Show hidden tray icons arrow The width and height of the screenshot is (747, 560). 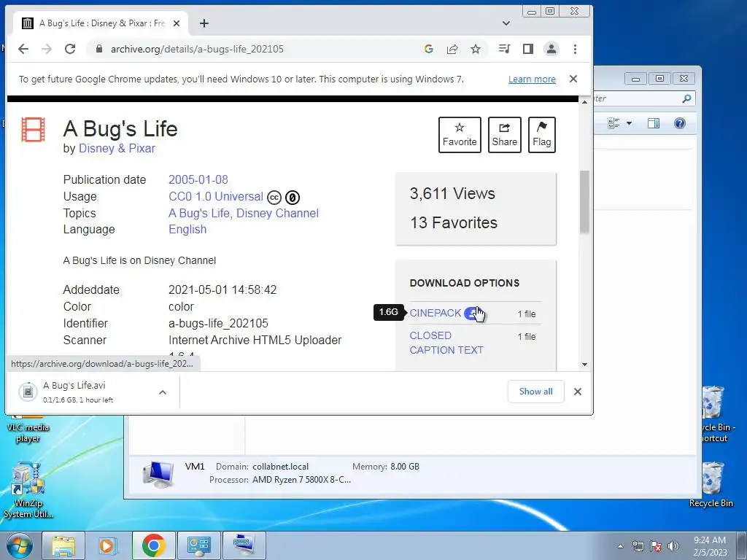[x=620, y=546]
